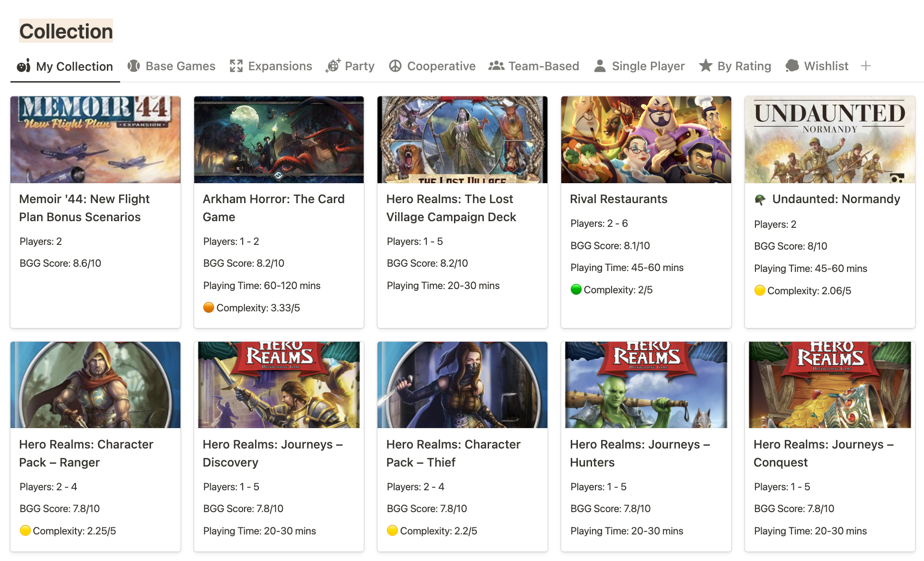This screenshot has width=924, height=561.
Task: Click the people-group icon beside Team-Based
Action: [496, 66]
